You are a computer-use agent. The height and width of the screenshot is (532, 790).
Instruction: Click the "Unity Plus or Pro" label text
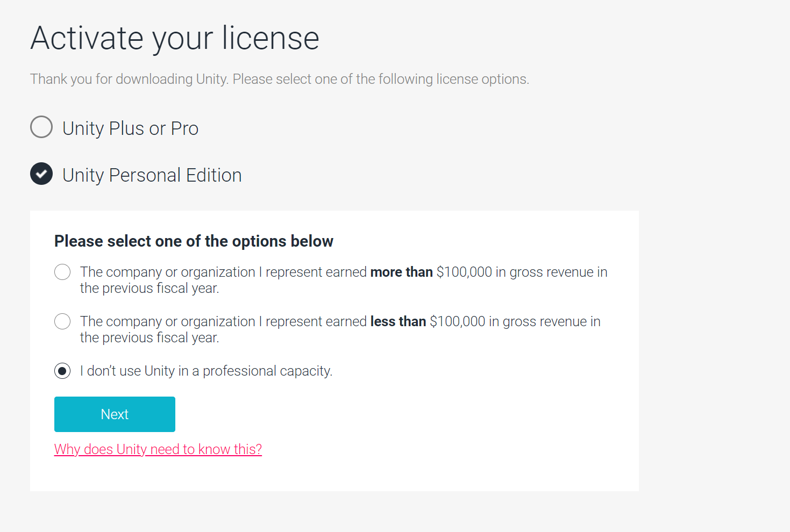click(130, 129)
